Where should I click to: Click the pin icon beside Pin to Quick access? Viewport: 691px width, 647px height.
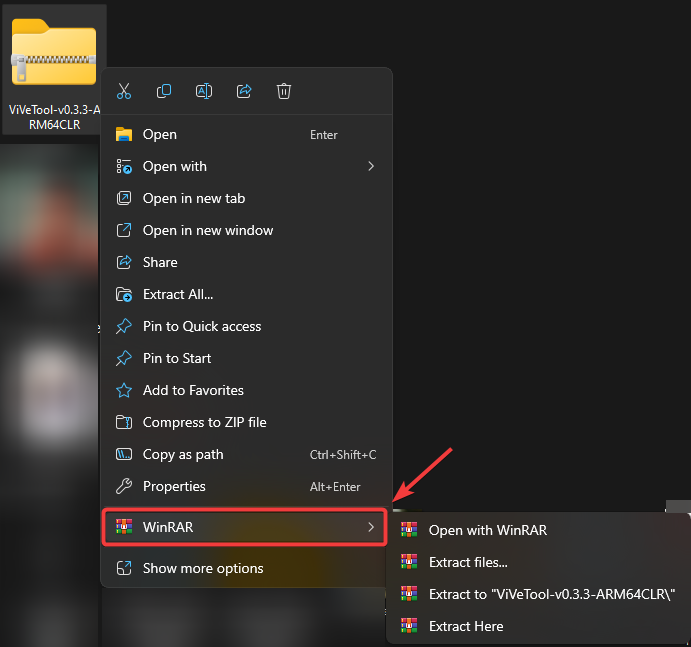124,326
